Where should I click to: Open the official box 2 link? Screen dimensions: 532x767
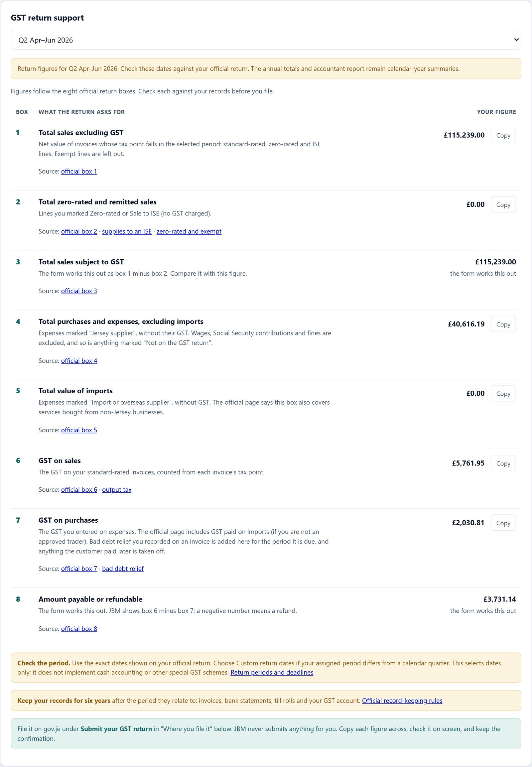pos(79,231)
